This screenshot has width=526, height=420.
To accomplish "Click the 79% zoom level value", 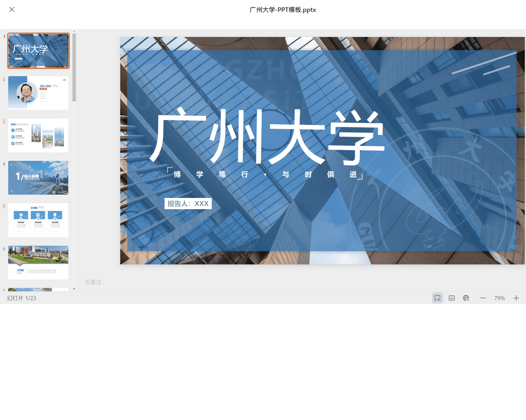I will click(500, 298).
